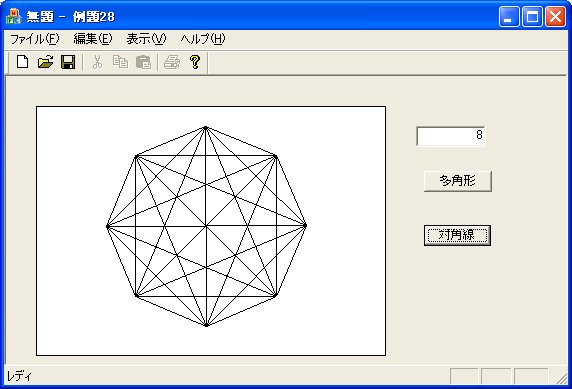
Task: Open the 編集(E) menu
Action: 93,39
